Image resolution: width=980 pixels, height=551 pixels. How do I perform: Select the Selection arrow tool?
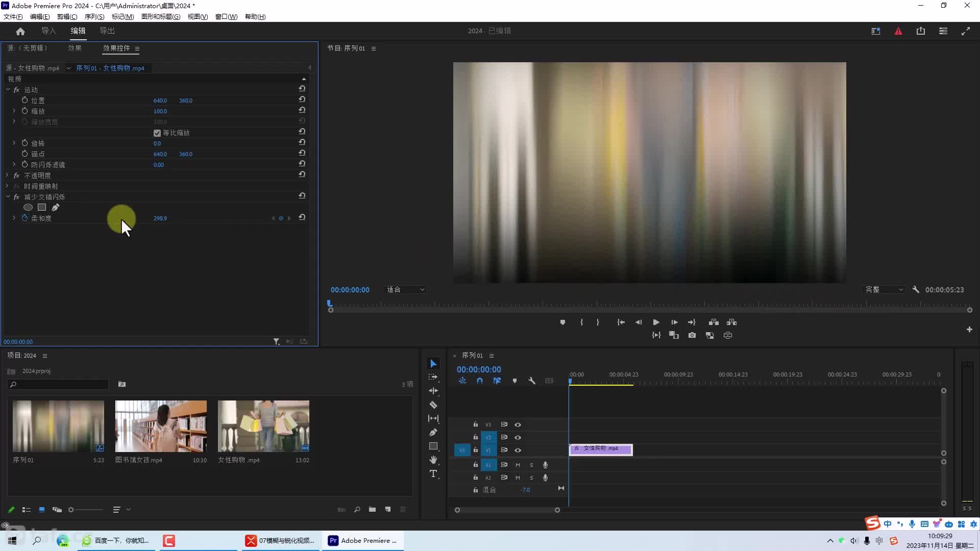click(x=433, y=363)
